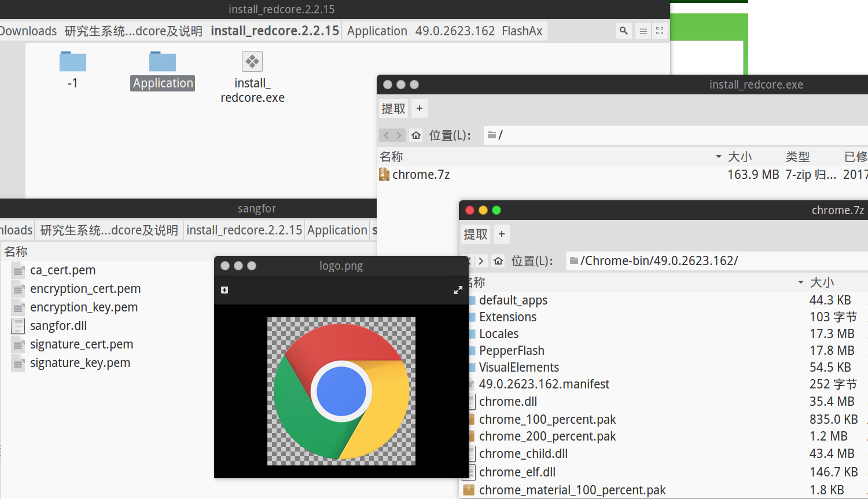Image resolution: width=868 pixels, height=499 pixels.
Task: Open the -1 folder icon
Action: (72, 62)
